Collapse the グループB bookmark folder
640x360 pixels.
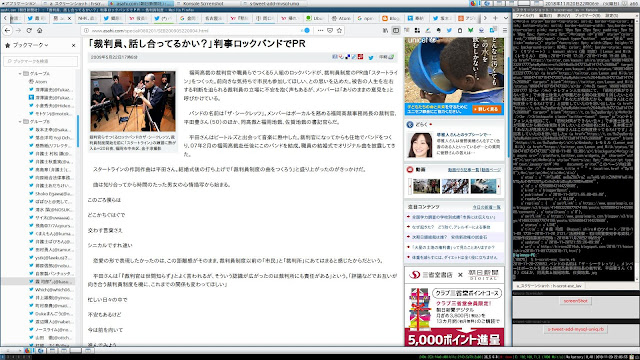pyautogui.click(x=20, y=122)
